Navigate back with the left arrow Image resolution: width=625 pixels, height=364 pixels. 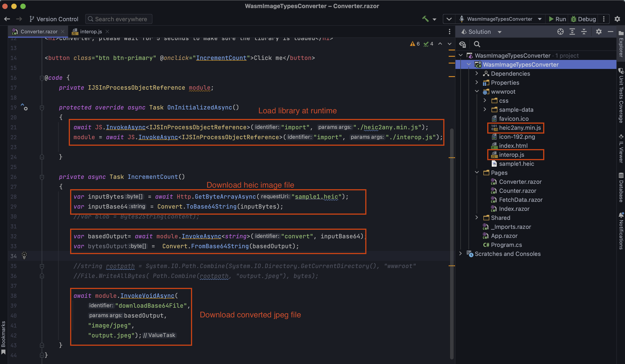point(7,19)
